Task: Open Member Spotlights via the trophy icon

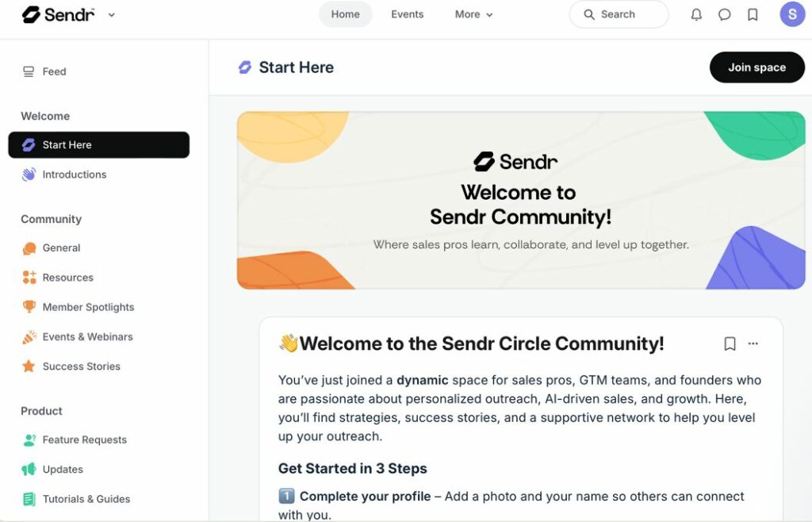Action: point(29,307)
